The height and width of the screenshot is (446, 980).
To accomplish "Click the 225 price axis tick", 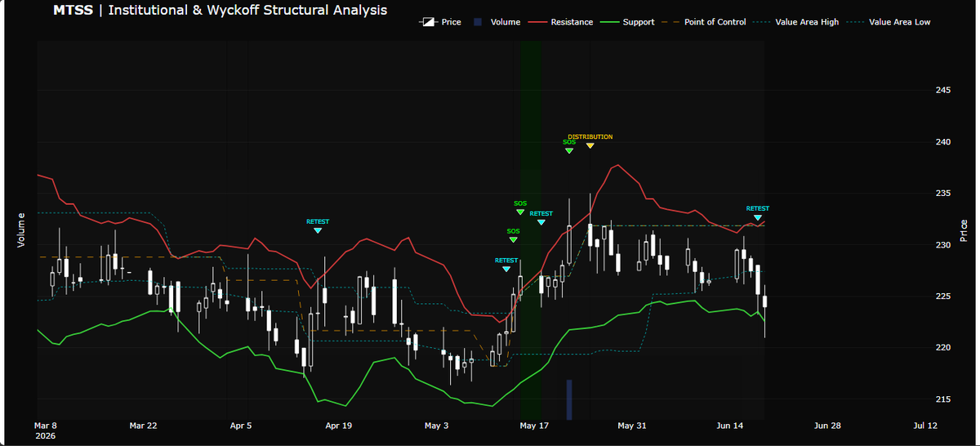I will pyautogui.click(x=943, y=297).
